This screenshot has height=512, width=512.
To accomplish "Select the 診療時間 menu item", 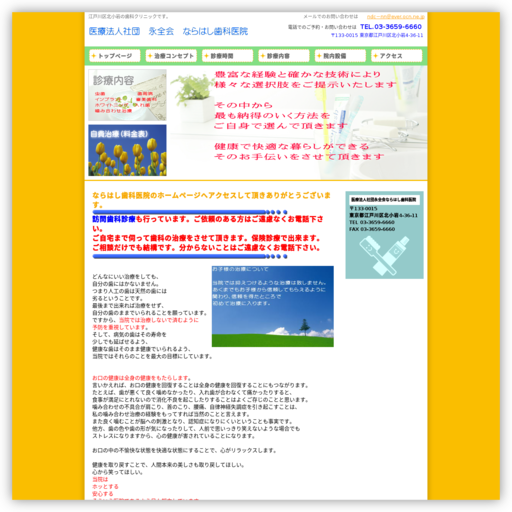I will pyautogui.click(x=227, y=56).
